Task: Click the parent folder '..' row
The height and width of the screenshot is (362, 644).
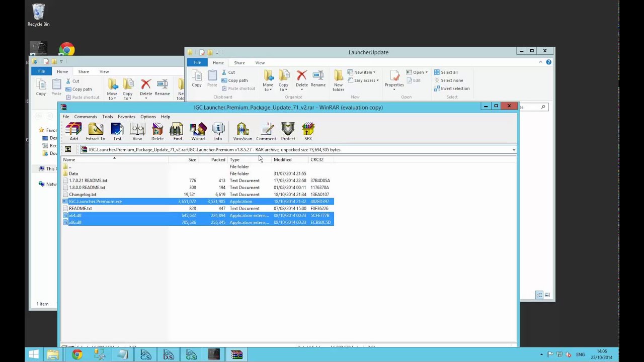Action: (x=198, y=166)
